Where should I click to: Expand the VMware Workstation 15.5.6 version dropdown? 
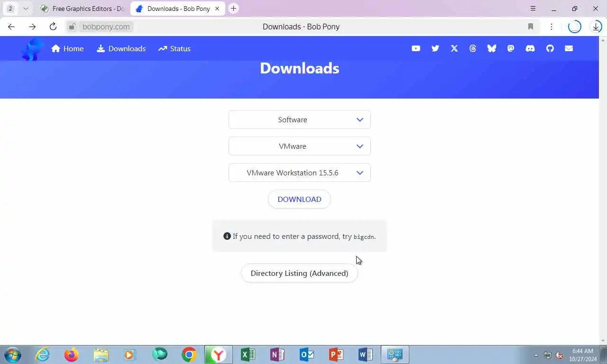pyautogui.click(x=299, y=173)
